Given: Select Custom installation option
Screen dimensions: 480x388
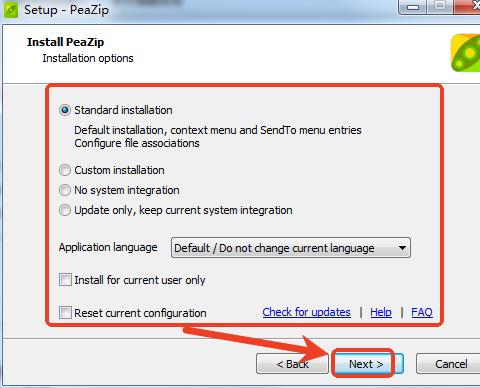Looking at the screenshot, I should pos(65,170).
